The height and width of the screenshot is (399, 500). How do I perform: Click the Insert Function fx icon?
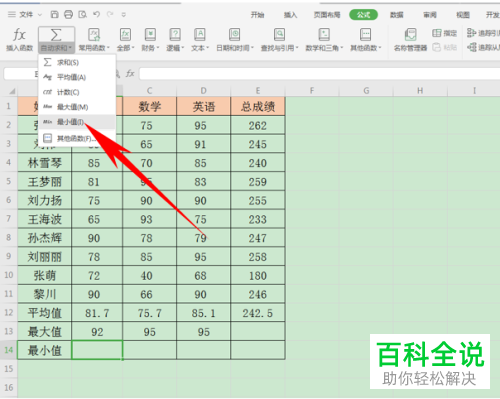tap(19, 35)
